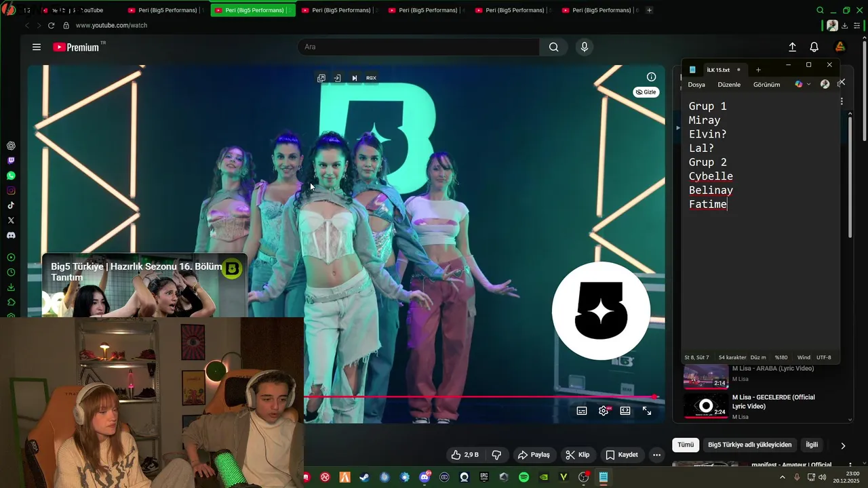Open downloads icon in browser sidebar
868x488 pixels.
11,287
